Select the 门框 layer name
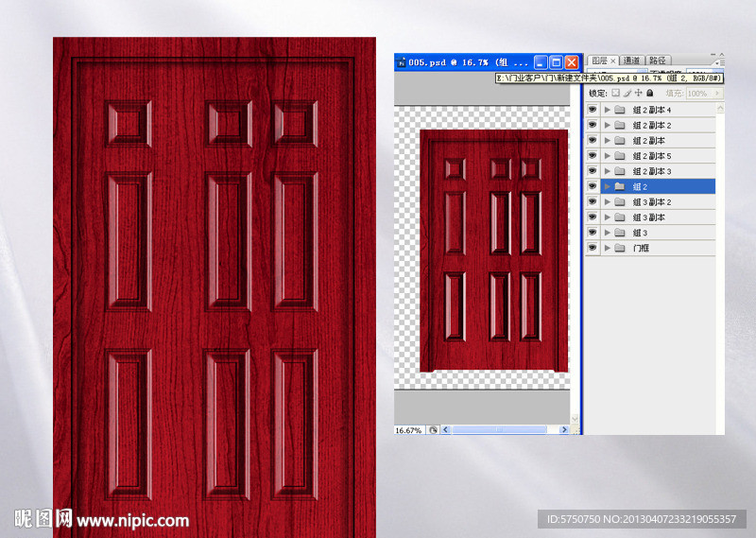This screenshot has width=756, height=538. coord(641,248)
